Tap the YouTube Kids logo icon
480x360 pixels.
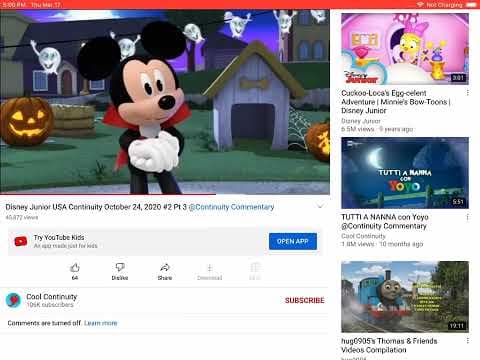[x=21, y=241]
